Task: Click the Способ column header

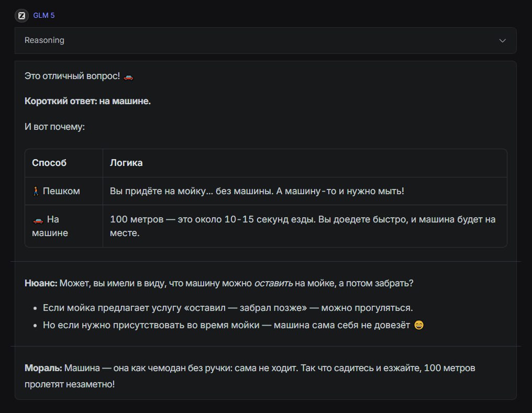Action: pyautogui.click(x=49, y=163)
